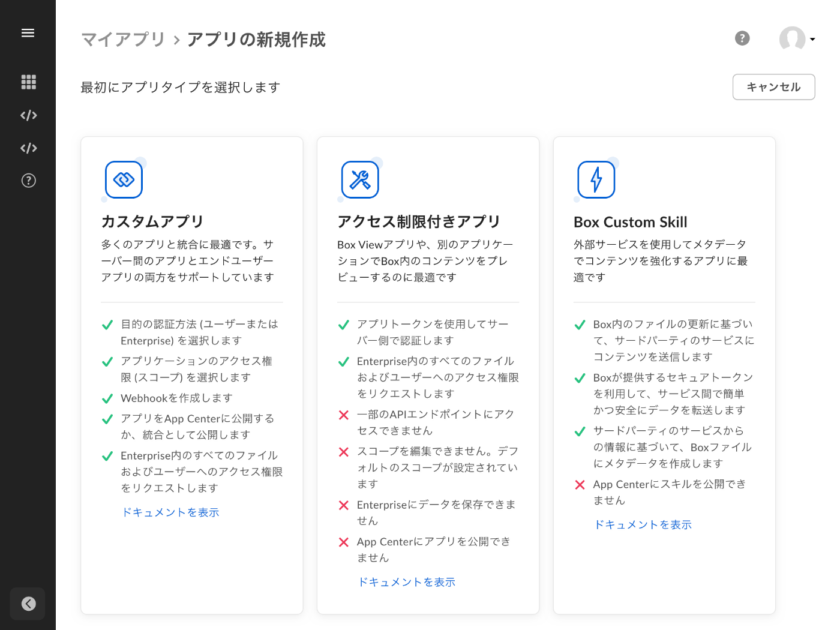The image size is (840, 630).
Task: Choose the アクセス制限付きアプリ card title
Action: (419, 222)
